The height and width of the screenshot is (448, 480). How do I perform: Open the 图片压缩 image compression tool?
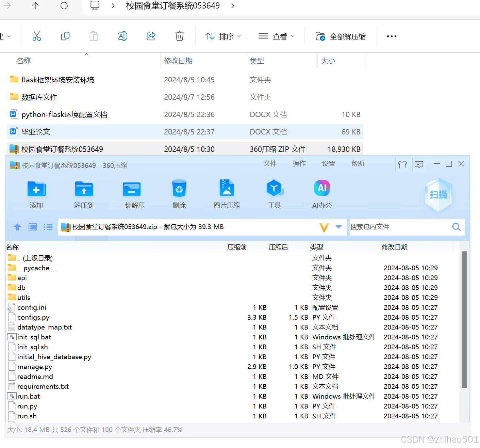click(x=227, y=188)
